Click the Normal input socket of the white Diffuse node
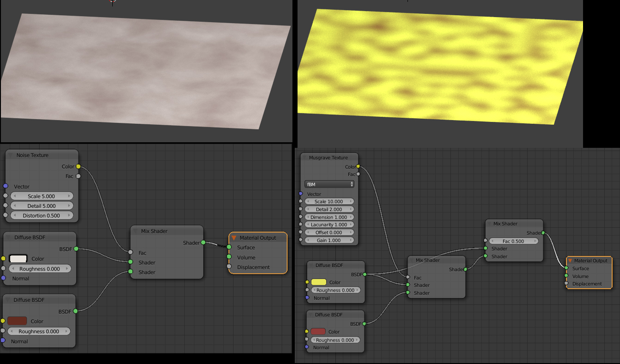The image size is (620, 364). pyautogui.click(x=3, y=278)
